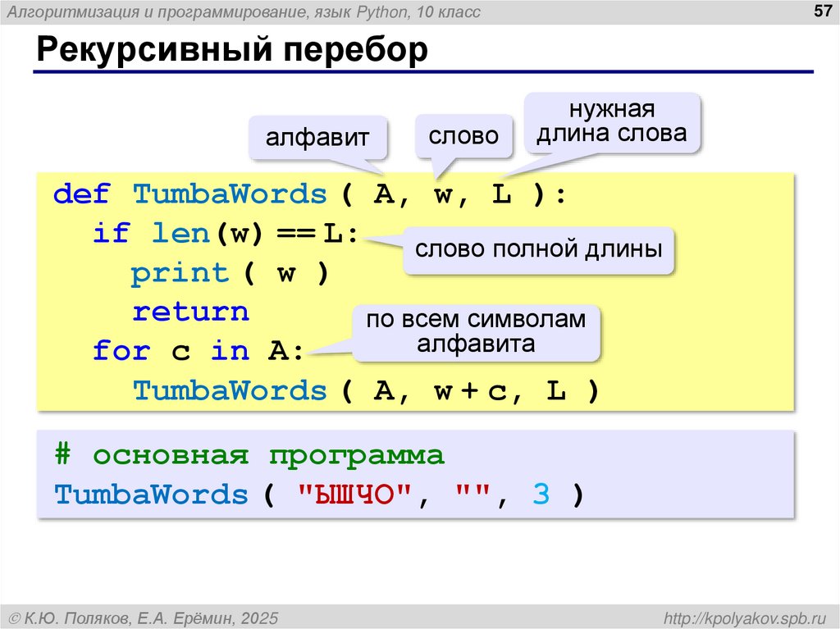Select the return keyword in the code
Image resolution: width=840 pixels, height=629 pixels.
click(191, 312)
